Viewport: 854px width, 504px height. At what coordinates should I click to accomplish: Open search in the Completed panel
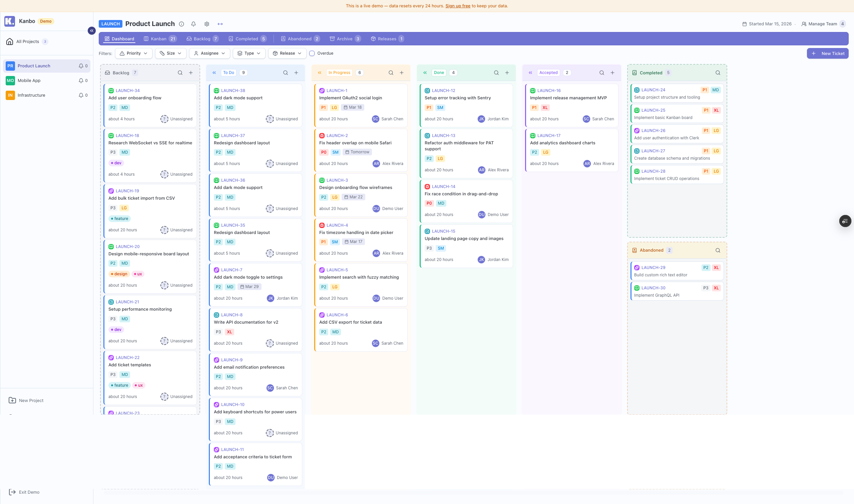coord(717,72)
